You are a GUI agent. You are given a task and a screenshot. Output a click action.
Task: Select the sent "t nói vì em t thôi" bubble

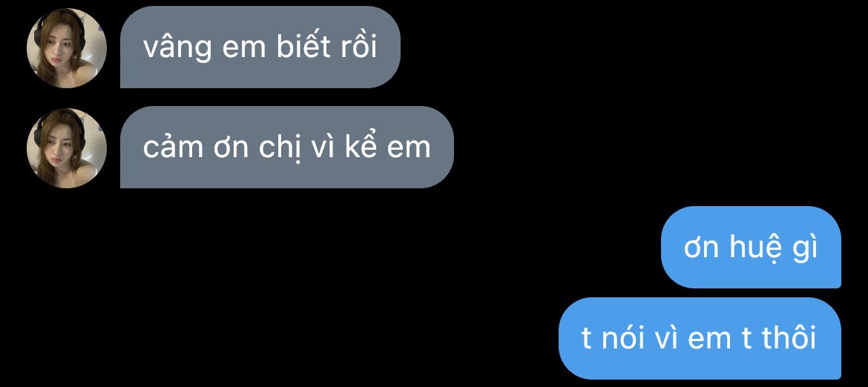click(x=700, y=338)
